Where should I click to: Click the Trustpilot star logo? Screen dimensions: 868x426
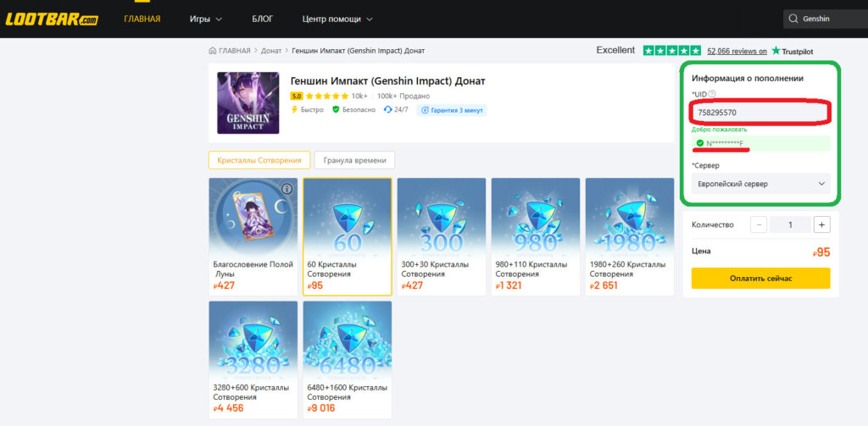tap(776, 50)
